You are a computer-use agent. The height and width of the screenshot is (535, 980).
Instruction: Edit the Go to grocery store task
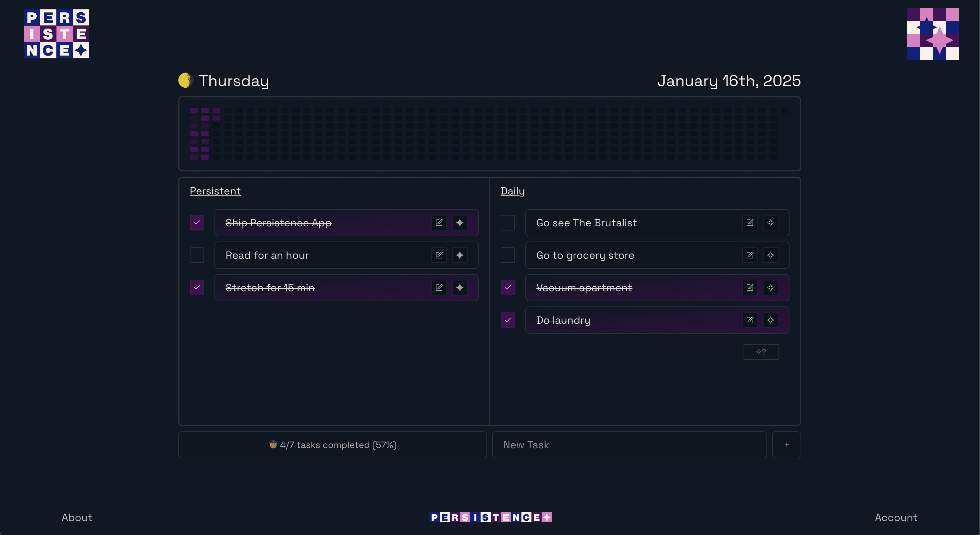(x=750, y=255)
